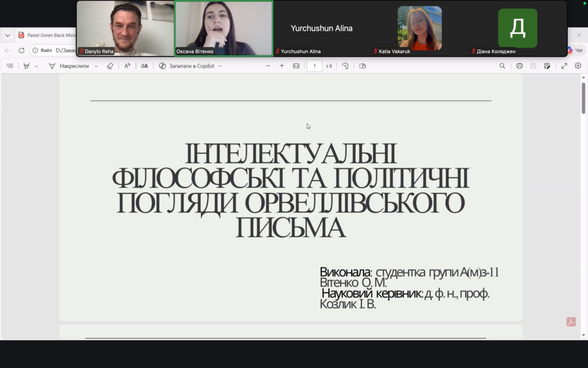Open PDF viewer settings gear
This screenshot has width=588, height=368.
point(578,66)
